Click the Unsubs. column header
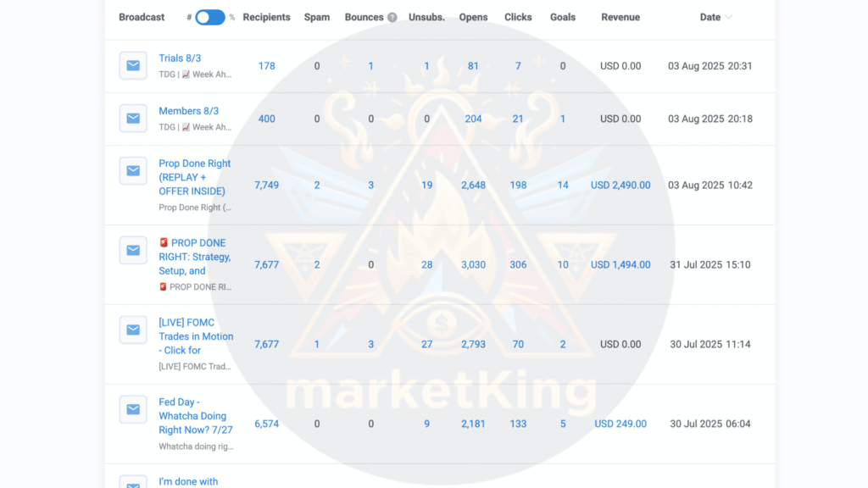This screenshot has width=868, height=488. pos(427,17)
